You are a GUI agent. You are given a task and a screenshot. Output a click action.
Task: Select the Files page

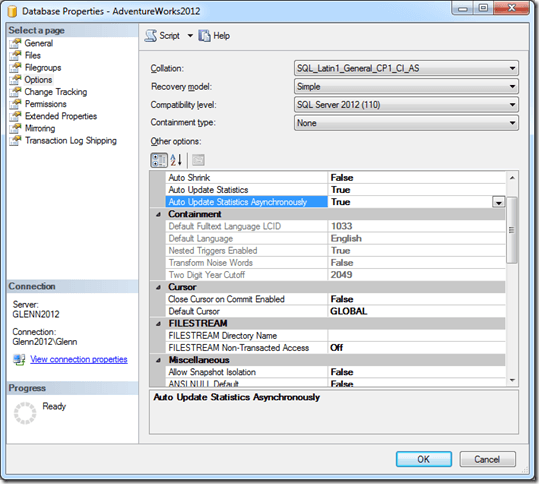(x=33, y=55)
